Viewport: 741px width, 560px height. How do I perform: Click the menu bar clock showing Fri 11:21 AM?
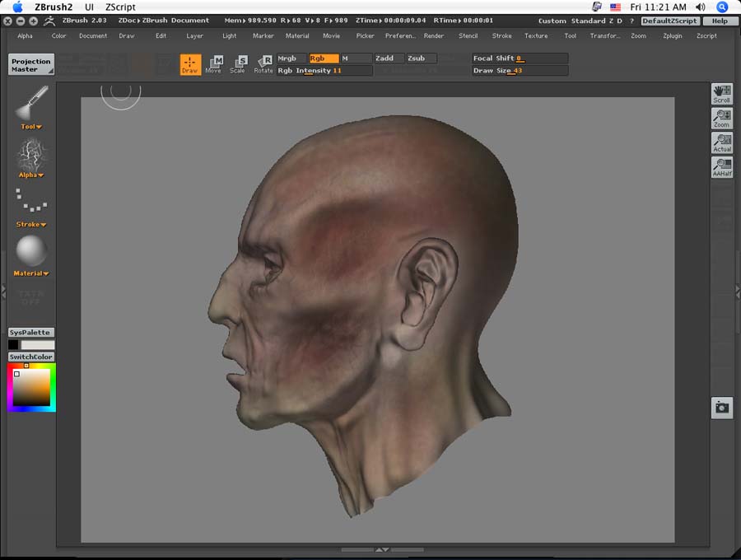coord(658,7)
